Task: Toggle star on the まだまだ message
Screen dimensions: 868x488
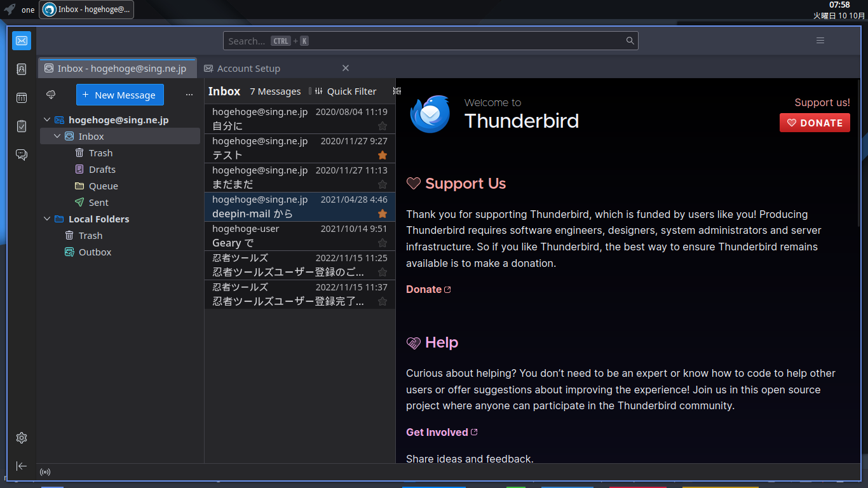Action: coord(383,184)
